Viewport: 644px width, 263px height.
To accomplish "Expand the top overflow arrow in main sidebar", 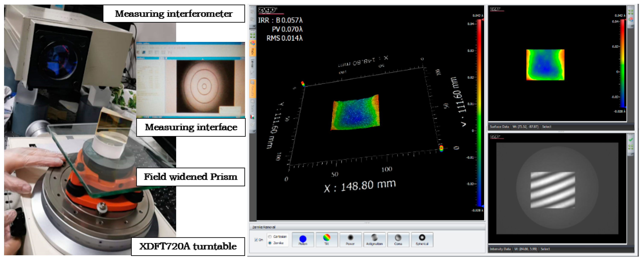I will (254, 26).
